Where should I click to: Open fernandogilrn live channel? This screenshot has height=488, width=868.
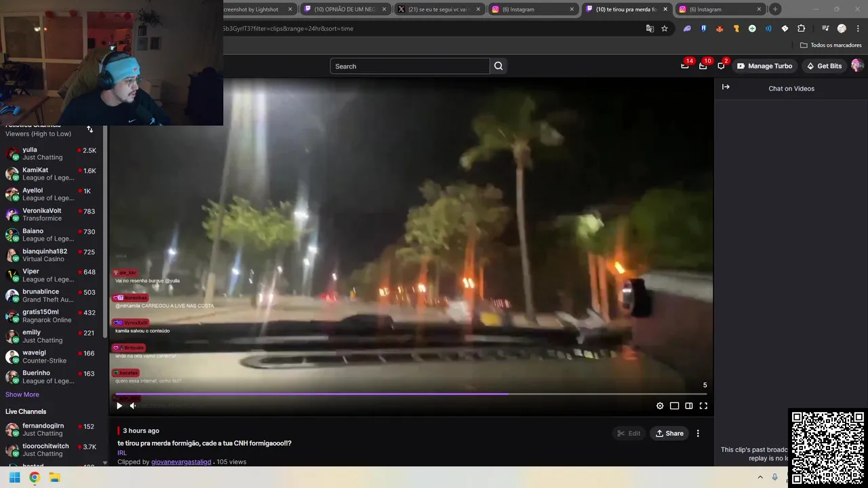click(x=51, y=430)
